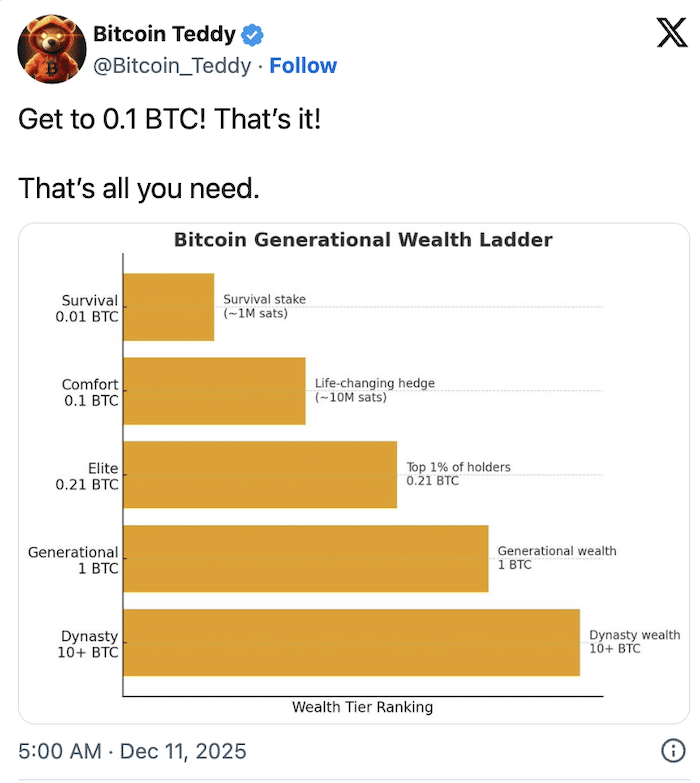Image resolution: width=700 pixels, height=783 pixels.
Task: Click the Bitcoin Teddy display name
Action: (x=164, y=36)
